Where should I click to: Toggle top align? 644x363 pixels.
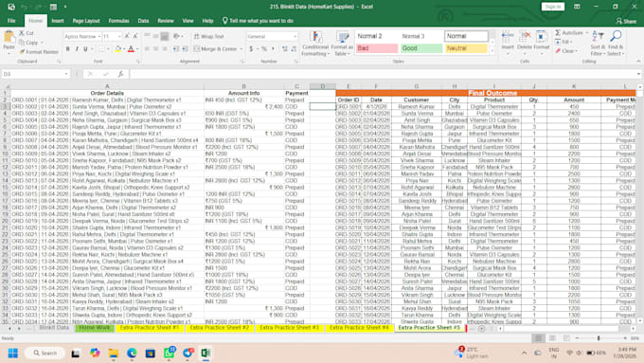click(x=147, y=36)
